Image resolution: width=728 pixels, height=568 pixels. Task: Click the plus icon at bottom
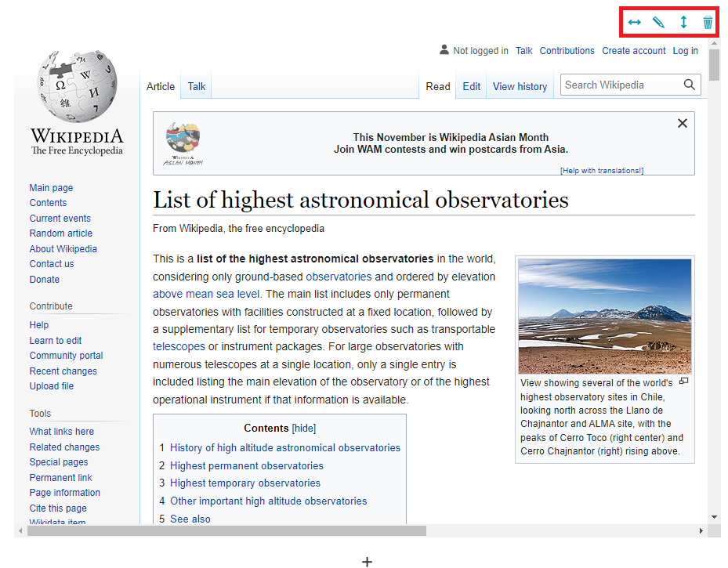coord(367,561)
